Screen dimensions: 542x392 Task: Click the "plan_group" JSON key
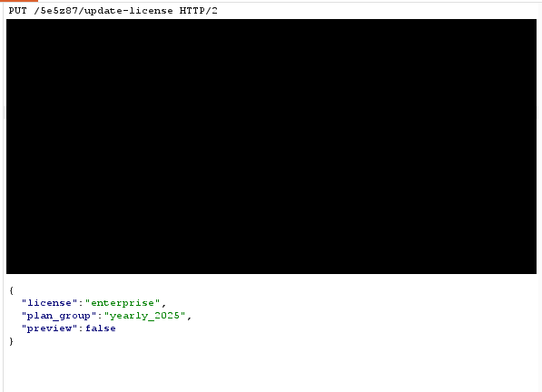(59, 316)
